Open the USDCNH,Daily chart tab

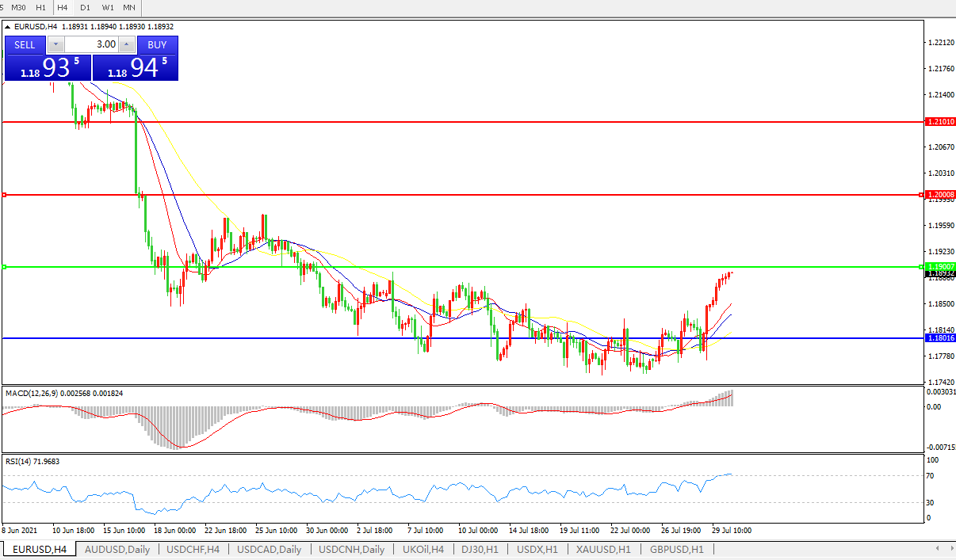(x=351, y=550)
